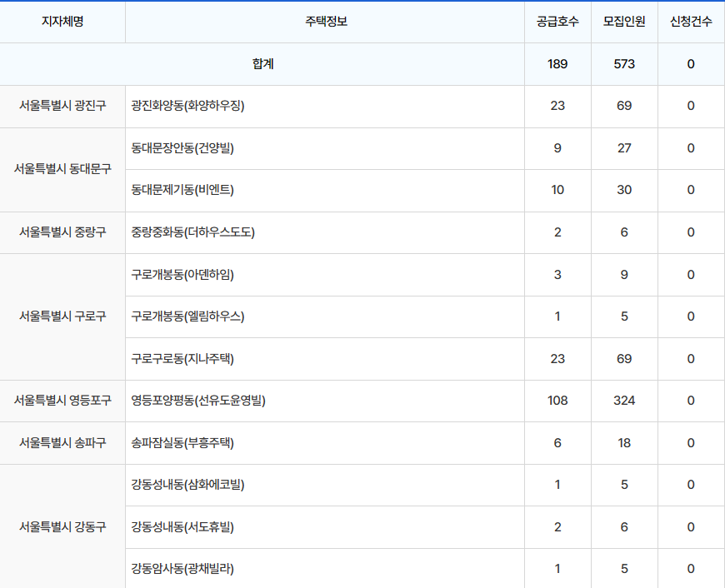The image size is (725, 588).
Task: Open 강동성내동(서도휴빌) housing entry
Action: pos(182,527)
